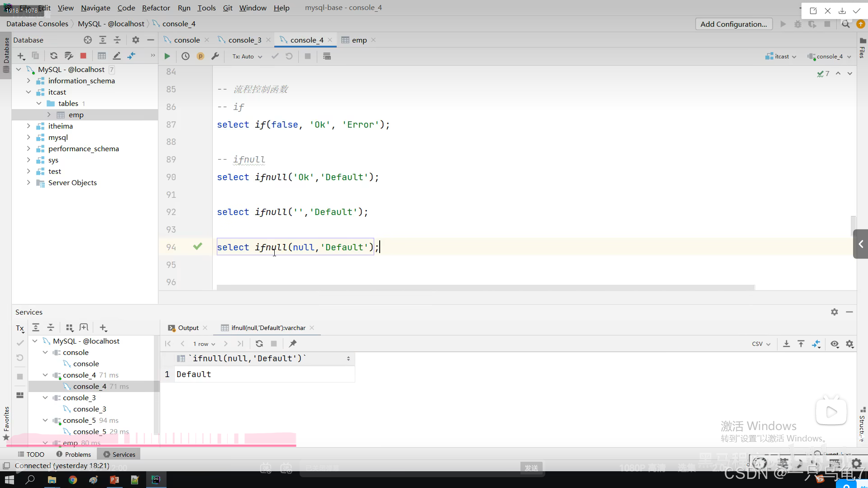Open the Git menu

point(228,8)
